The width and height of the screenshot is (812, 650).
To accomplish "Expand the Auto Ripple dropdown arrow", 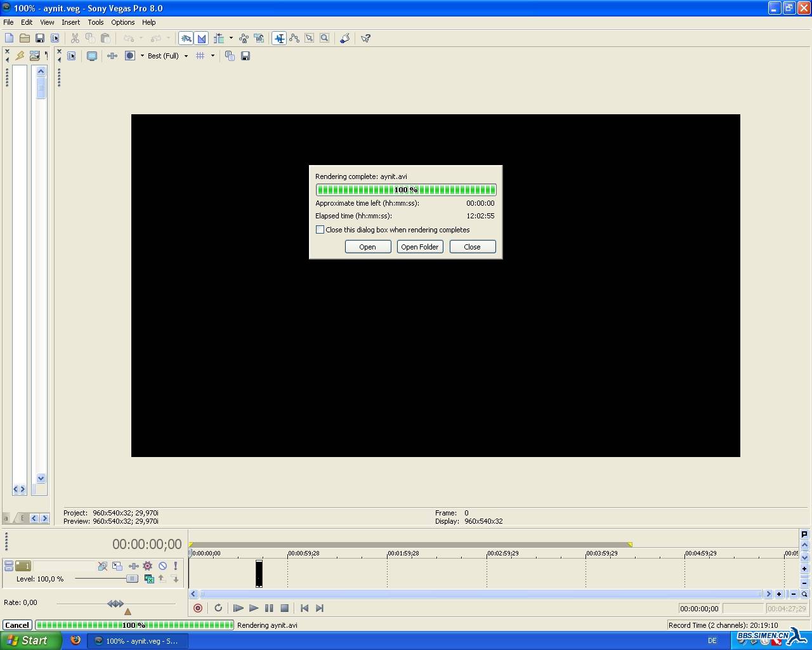I will pos(231,38).
